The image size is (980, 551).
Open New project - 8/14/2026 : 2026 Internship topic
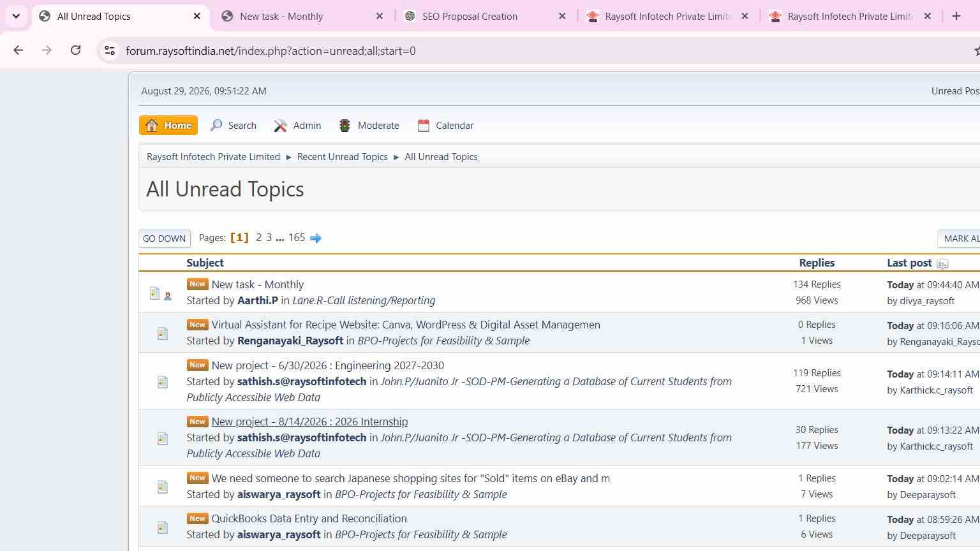309,422
